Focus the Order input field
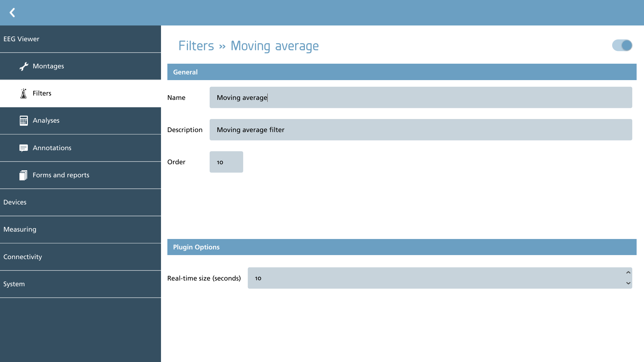 tap(226, 162)
